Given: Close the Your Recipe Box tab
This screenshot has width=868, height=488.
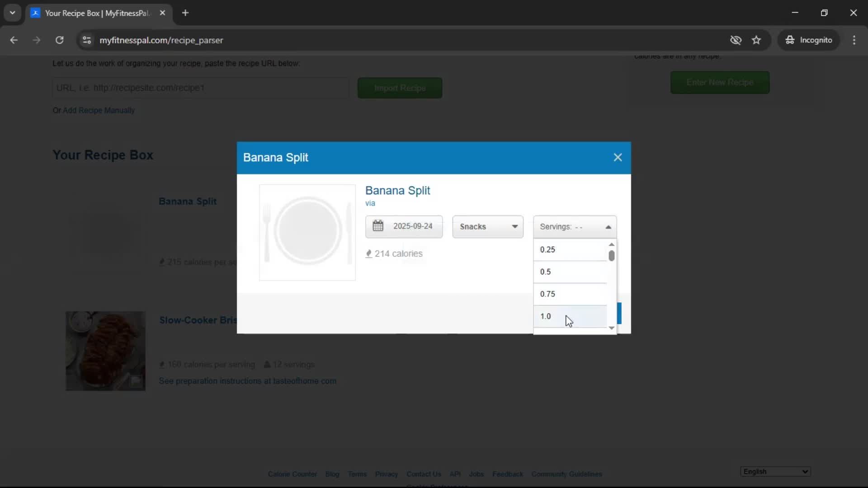Looking at the screenshot, I should point(162,13).
